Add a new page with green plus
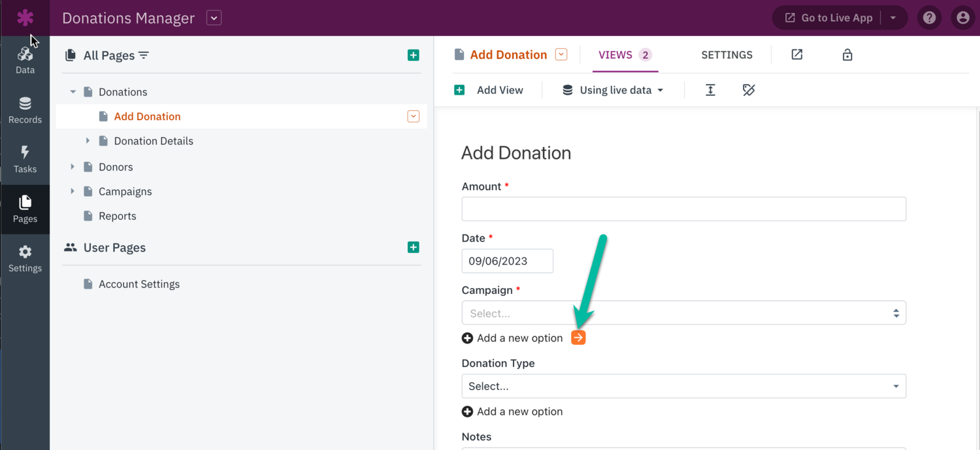The width and height of the screenshot is (980, 450). point(413,56)
